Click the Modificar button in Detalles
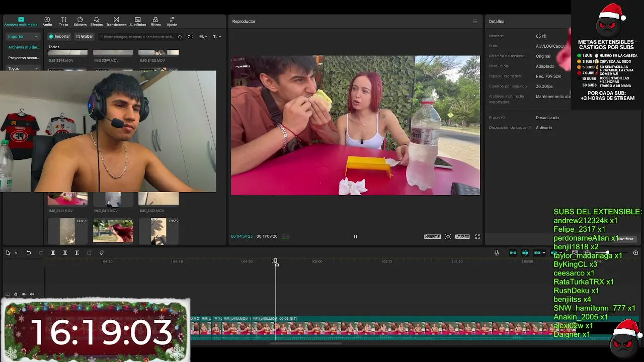This screenshot has width=644, height=362. point(625,239)
